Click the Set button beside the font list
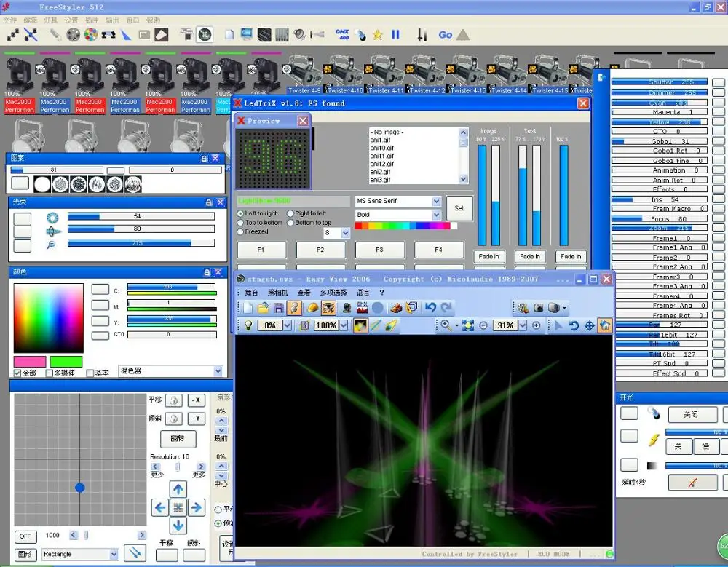The width and height of the screenshot is (728, 567). tap(459, 207)
